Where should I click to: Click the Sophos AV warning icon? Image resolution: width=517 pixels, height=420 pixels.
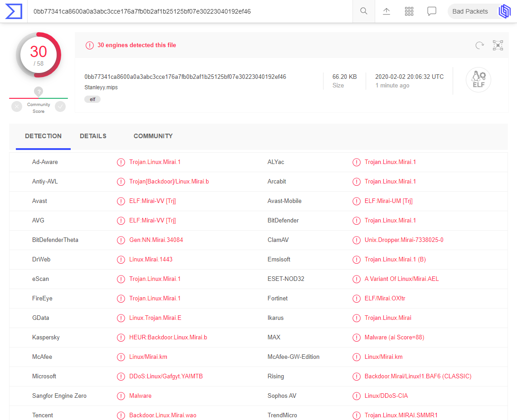coord(357,396)
